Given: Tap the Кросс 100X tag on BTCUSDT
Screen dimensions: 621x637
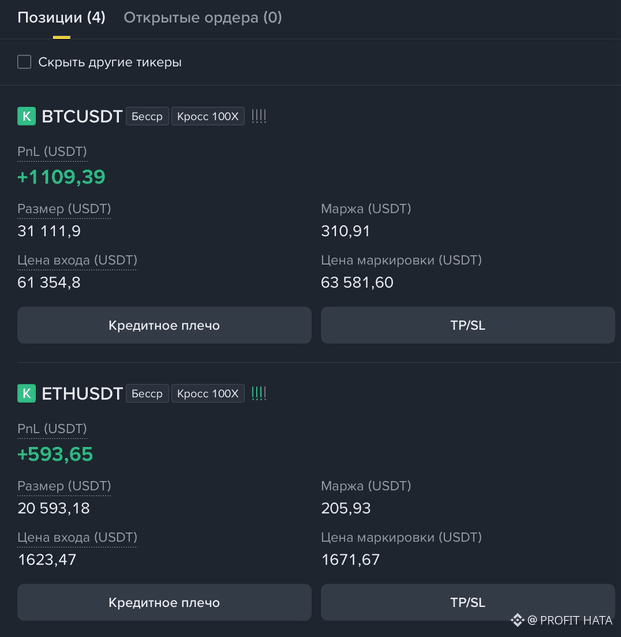Looking at the screenshot, I should (208, 116).
